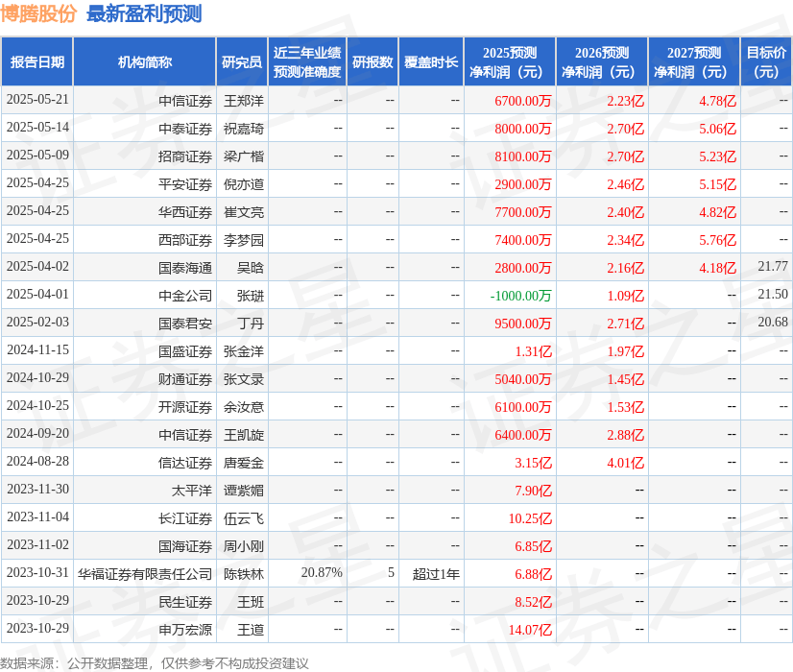
Task: Click the green -1000.00万 value
Action: 520,296
